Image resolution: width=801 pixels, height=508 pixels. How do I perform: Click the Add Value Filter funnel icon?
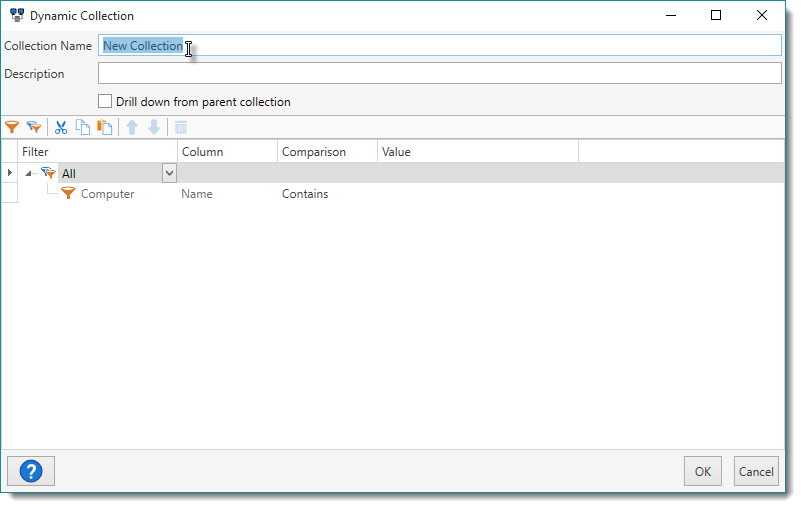12,127
